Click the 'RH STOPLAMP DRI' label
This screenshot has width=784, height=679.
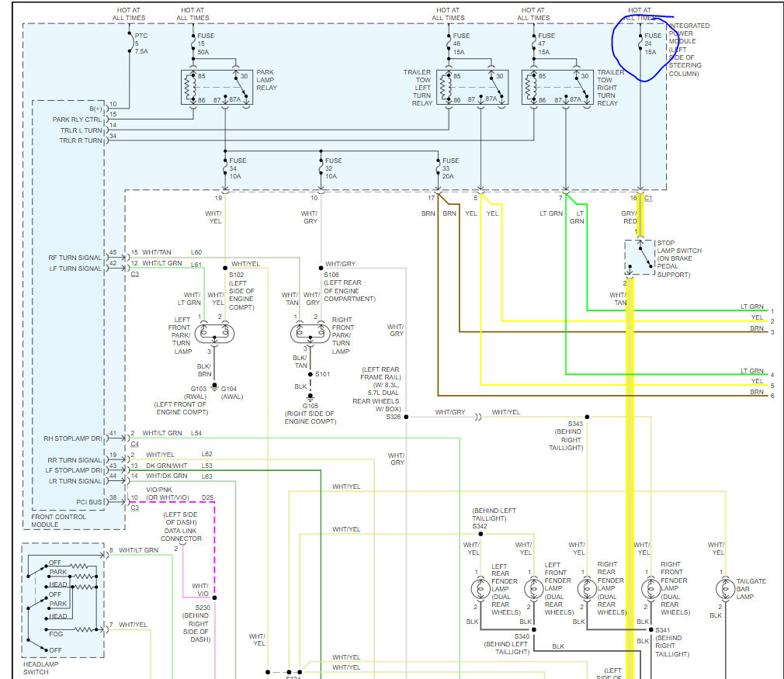click(72, 438)
